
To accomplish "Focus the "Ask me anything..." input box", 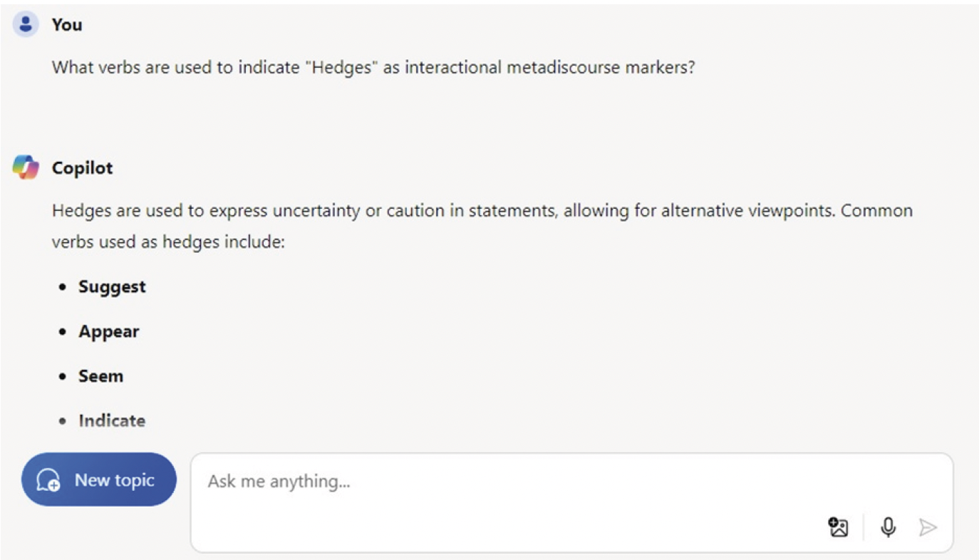I will (x=499, y=482).
